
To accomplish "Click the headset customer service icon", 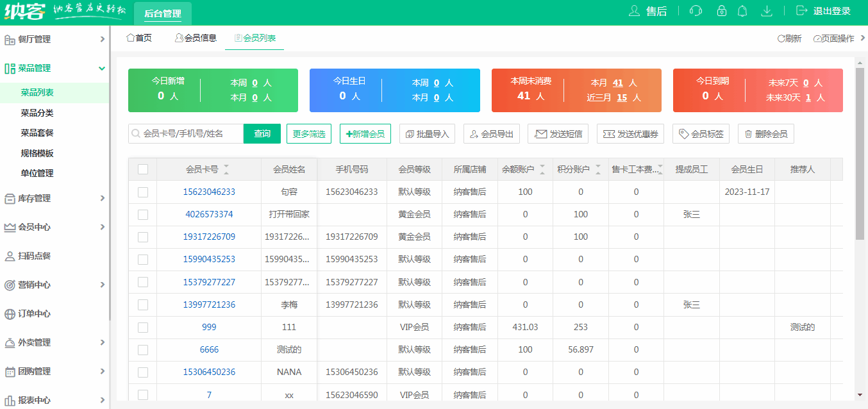I will pos(696,11).
